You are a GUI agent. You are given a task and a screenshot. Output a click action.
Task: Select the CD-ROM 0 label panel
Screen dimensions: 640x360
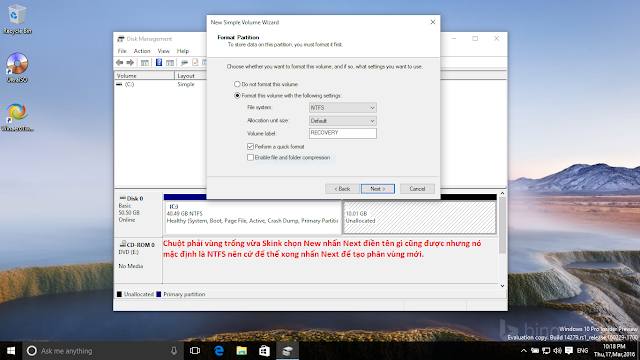(138, 260)
